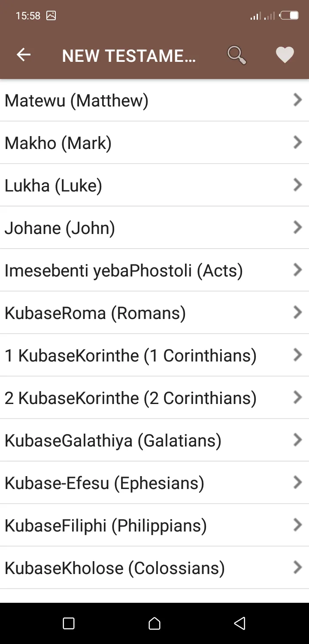Open search with magnifying glass icon
Viewport: 309px width, 644px height.
pyautogui.click(x=236, y=55)
